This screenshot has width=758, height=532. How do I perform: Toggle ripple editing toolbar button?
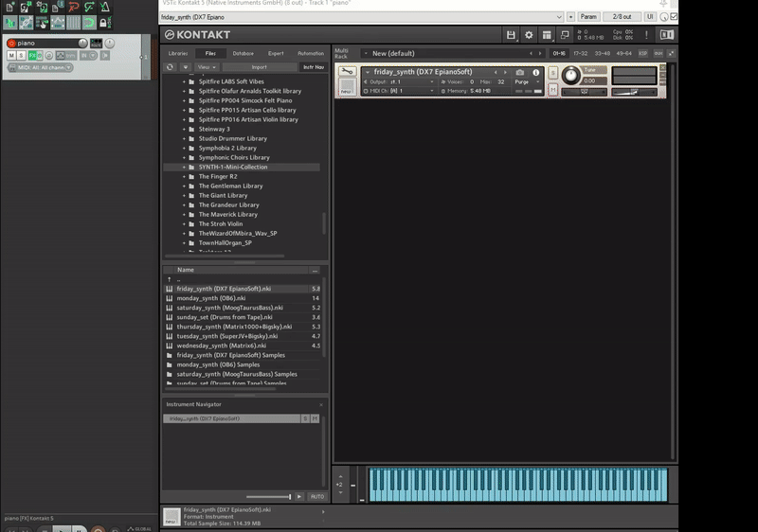(42, 23)
